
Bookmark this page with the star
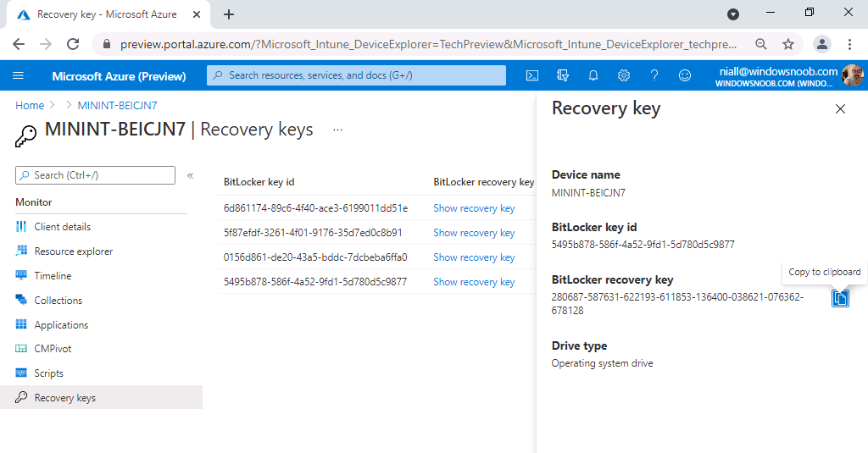(x=788, y=44)
